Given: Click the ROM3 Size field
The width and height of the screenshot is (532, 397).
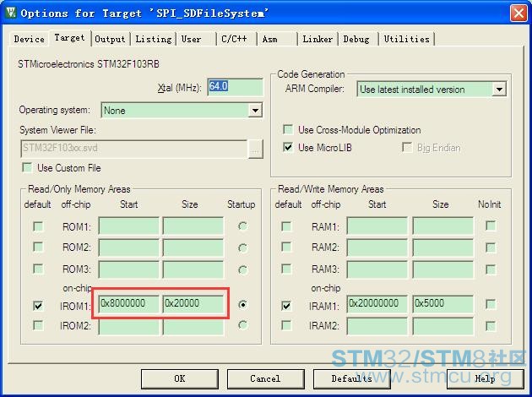Looking at the screenshot, I should (193, 269).
